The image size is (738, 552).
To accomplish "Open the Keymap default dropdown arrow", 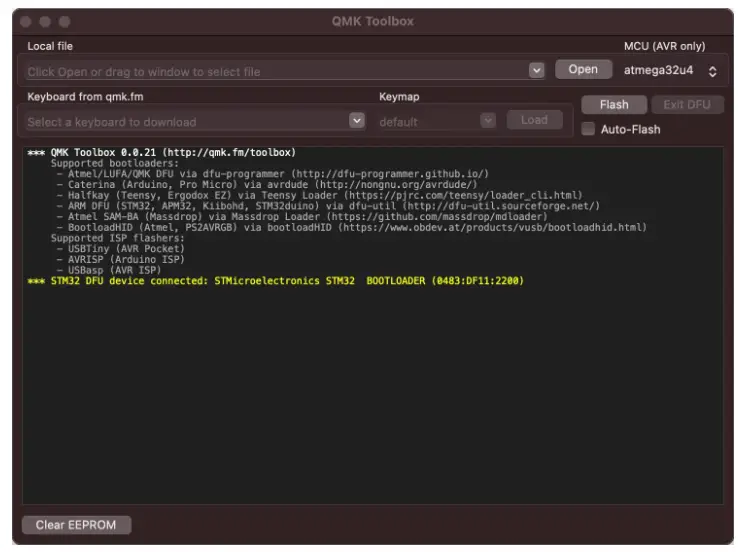I will pos(488,120).
